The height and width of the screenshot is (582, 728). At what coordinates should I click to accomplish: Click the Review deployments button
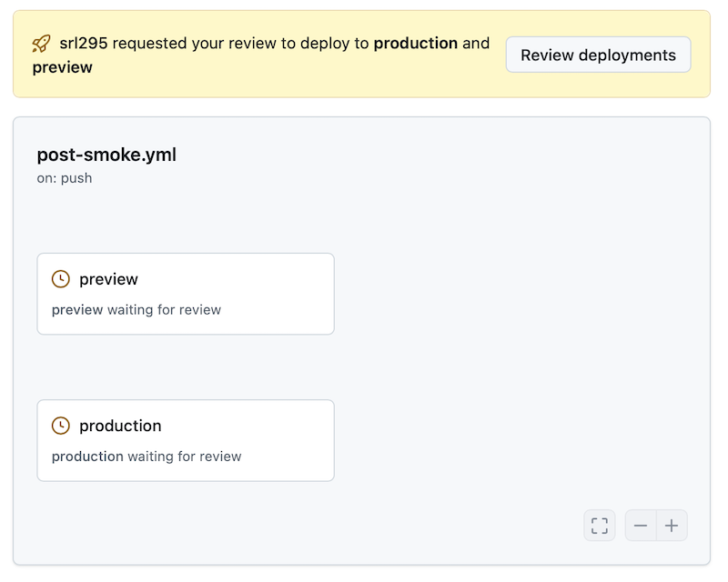point(598,55)
